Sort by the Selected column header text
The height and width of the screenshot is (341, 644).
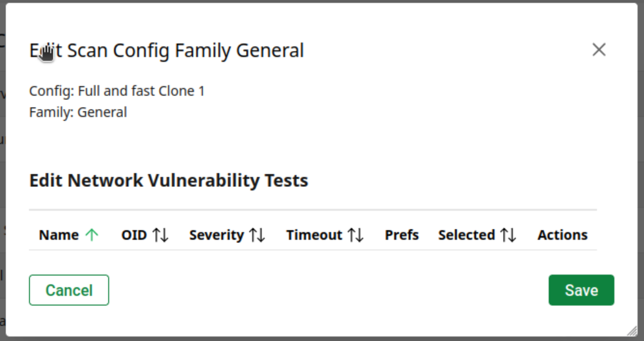[x=466, y=235]
